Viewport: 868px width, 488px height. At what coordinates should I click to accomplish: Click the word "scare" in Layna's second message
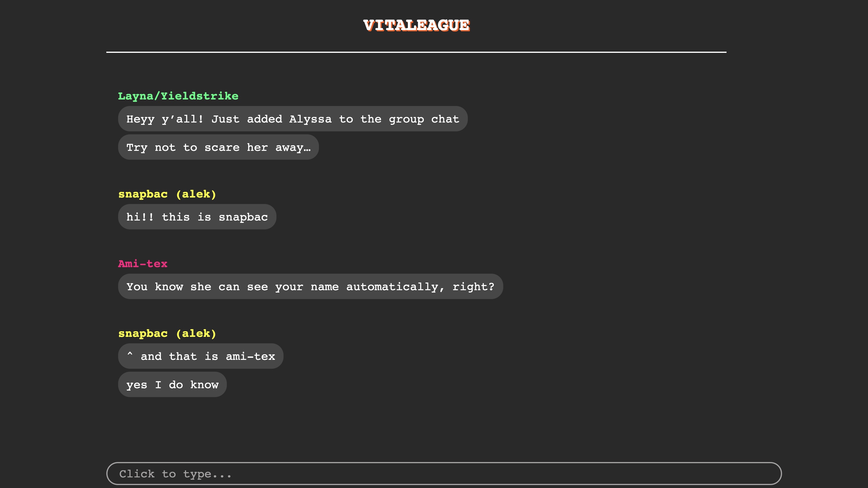click(222, 147)
